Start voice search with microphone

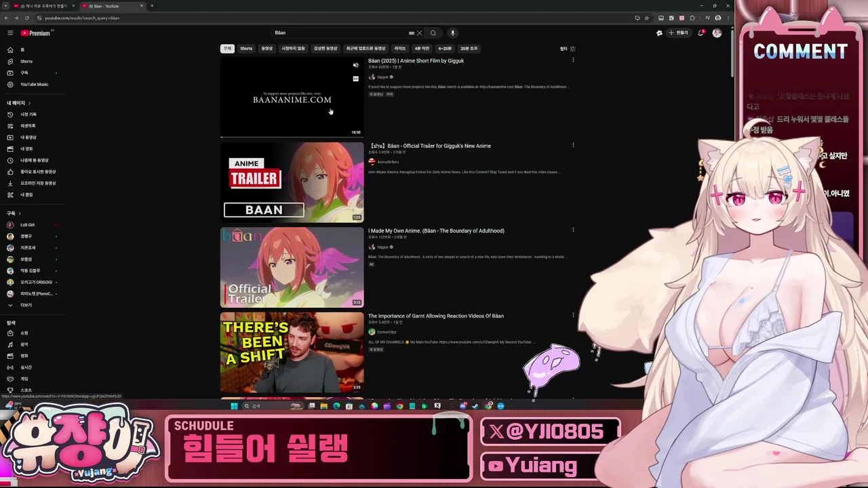(452, 33)
